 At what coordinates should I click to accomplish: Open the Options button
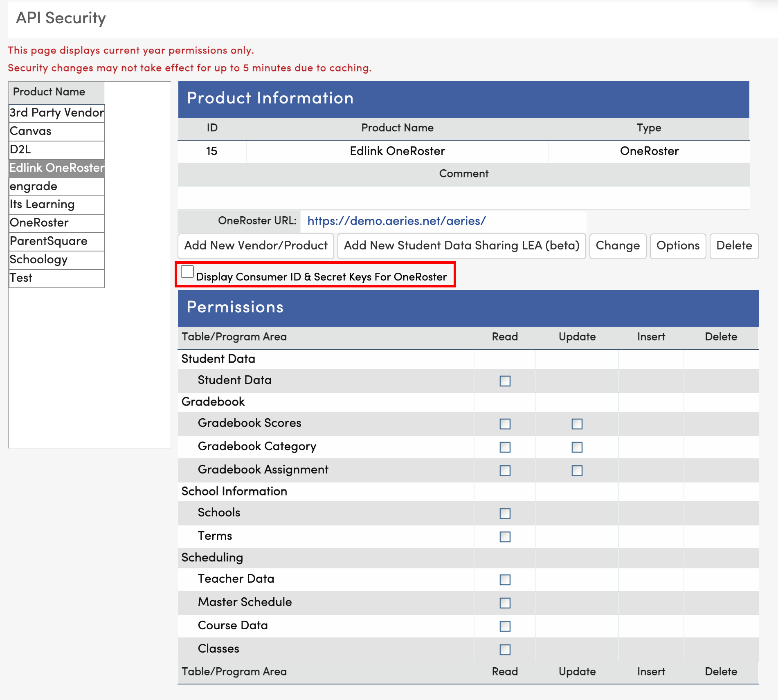[x=678, y=246]
